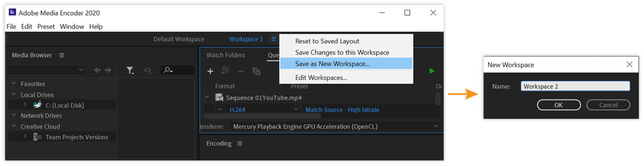Screen dimensions: 644x166
Task: Select the Favorites tree item
Action: point(33,84)
